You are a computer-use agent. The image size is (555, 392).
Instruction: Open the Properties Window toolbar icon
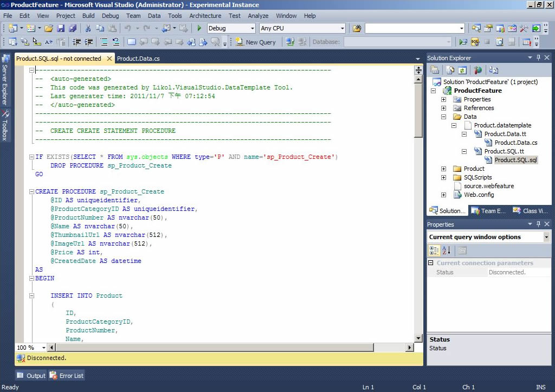[x=488, y=28]
